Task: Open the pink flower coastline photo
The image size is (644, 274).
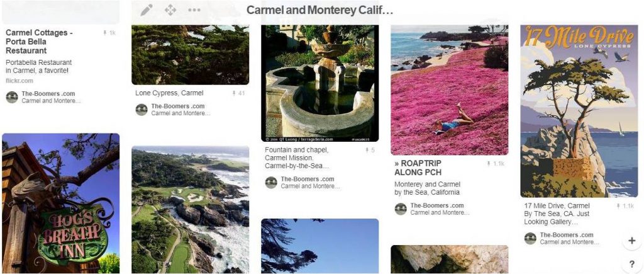Action: [x=449, y=90]
